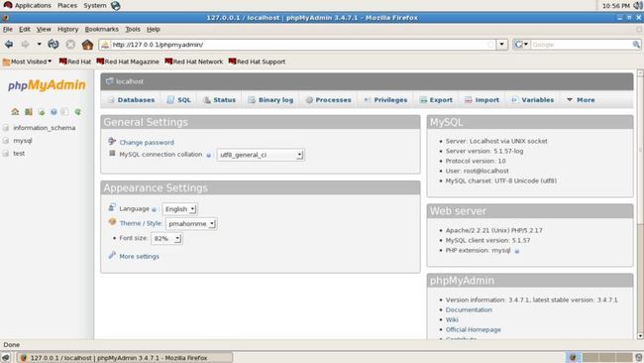Click the Log out door icon in sidebar
644x363 pixels.
click(x=29, y=111)
